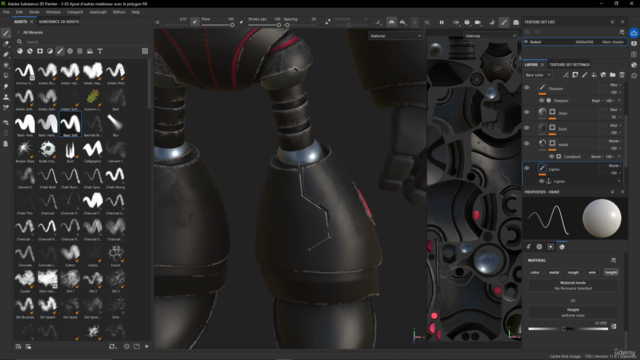Viewport: 640px width, 360px height.
Task: Change blend mode of Stain layer
Action: [x=614, y=109]
